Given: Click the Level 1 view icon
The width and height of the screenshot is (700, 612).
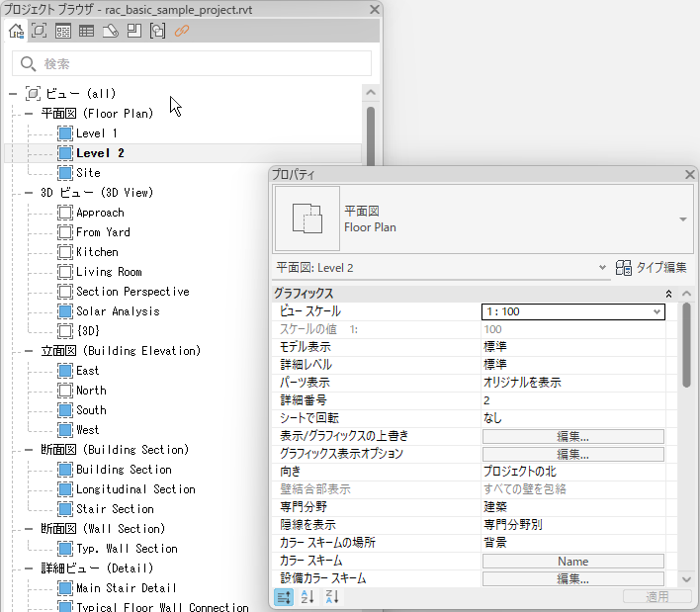Looking at the screenshot, I should (x=65, y=133).
